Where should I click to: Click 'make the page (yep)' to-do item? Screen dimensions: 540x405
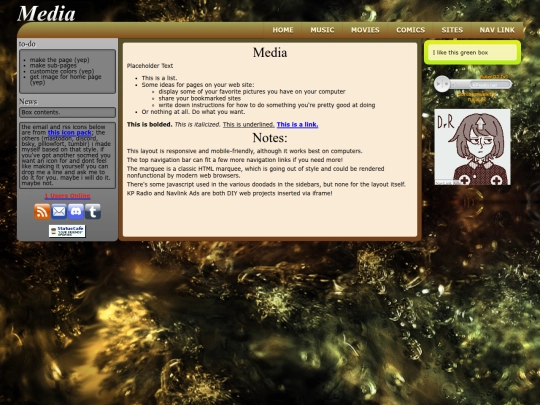(x=59, y=60)
